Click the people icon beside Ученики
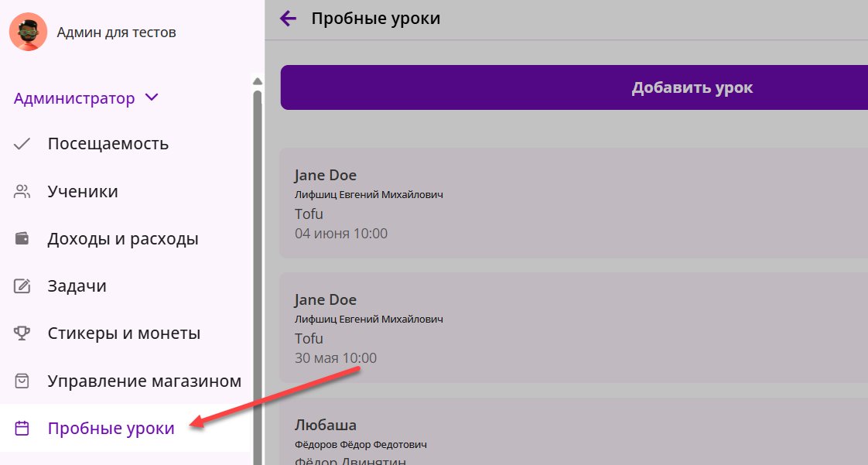Image resolution: width=868 pixels, height=465 pixels. (22, 192)
